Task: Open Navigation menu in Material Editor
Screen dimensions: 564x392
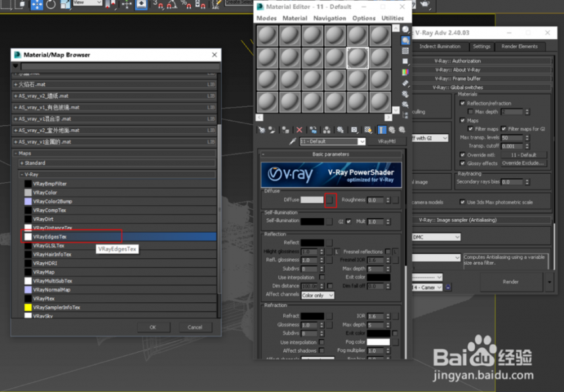Action: click(x=329, y=18)
